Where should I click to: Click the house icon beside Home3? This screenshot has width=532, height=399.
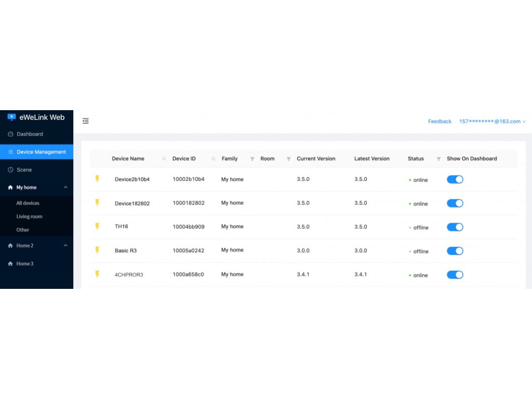(x=10, y=263)
